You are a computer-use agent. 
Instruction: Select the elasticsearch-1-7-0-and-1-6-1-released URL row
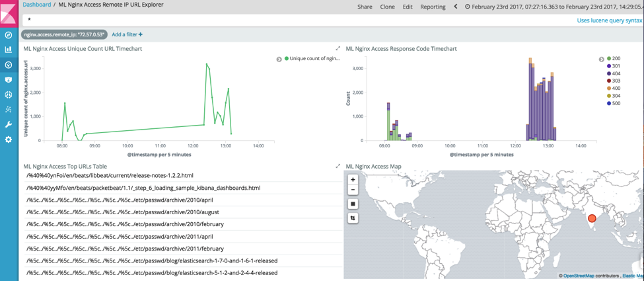(183, 261)
